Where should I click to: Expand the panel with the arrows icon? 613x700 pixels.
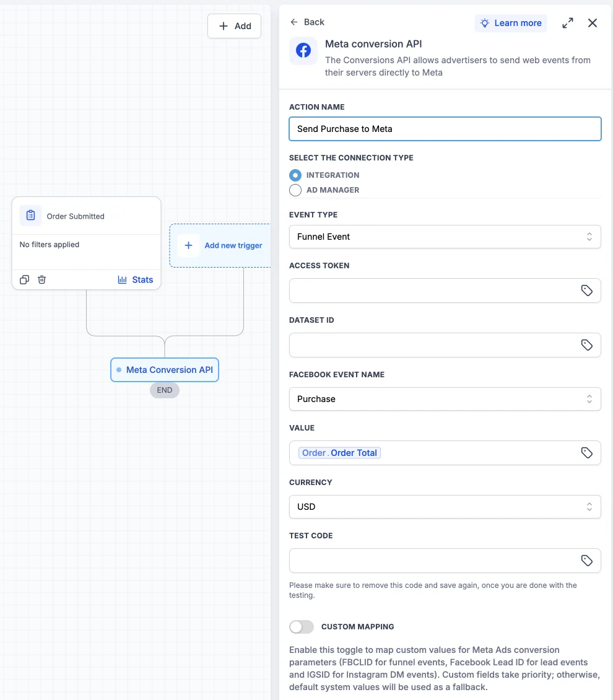pyautogui.click(x=568, y=23)
